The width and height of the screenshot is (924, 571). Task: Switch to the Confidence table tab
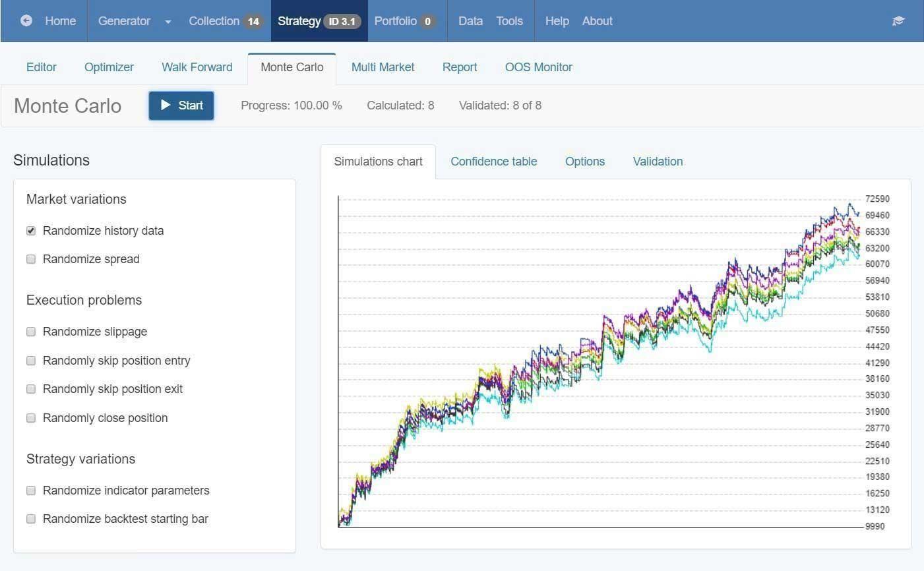pos(494,162)
